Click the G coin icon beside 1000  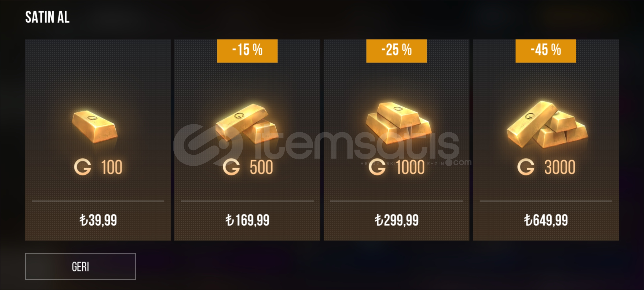(377, 167)
